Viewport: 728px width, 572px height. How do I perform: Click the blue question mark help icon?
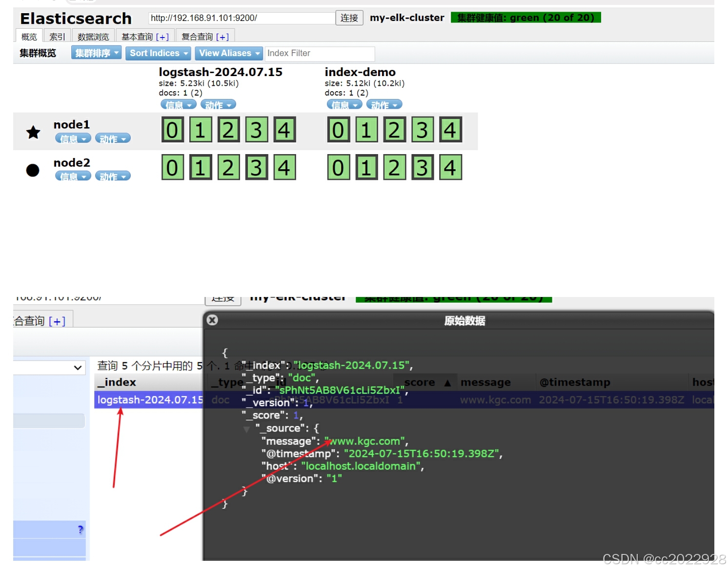point(81,530)
